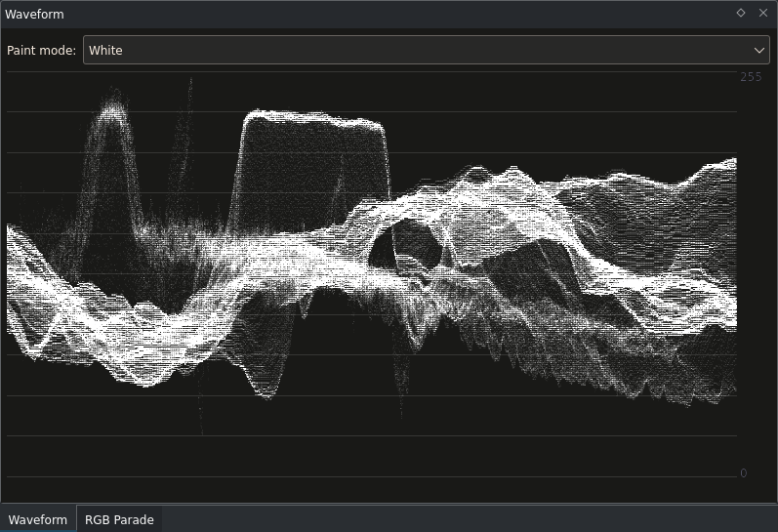Close the Waveform panel
Image resolution: width=778 pixels, height=532 pixels.
pos(763,13)
